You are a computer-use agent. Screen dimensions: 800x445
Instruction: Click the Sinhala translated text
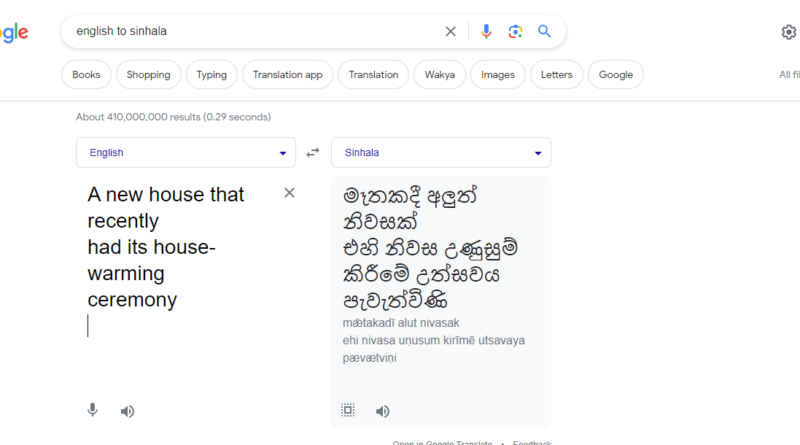click(430, 248)
